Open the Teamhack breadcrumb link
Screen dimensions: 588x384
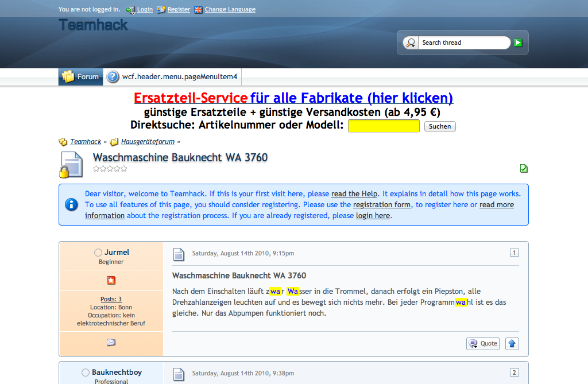click(86, 142)
